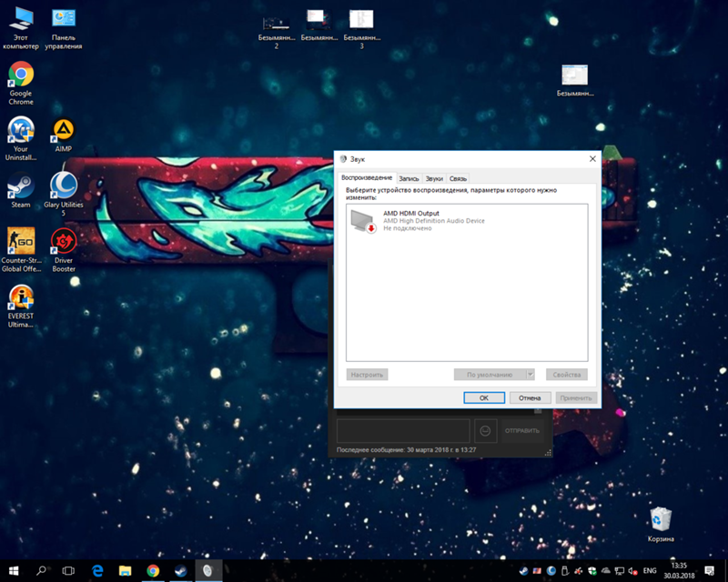Open the Windows Start menu
728x582 pixels.
pos(14,570)
